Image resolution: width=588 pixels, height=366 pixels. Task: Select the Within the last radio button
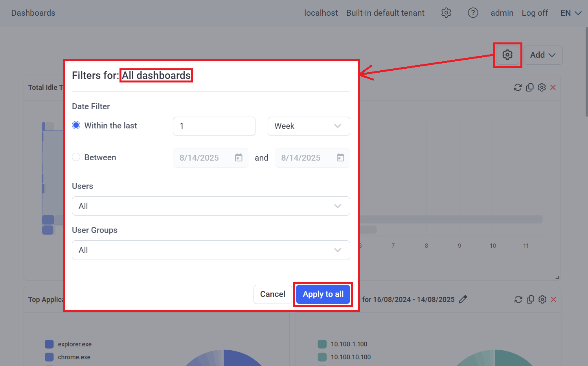pos(76,126)
